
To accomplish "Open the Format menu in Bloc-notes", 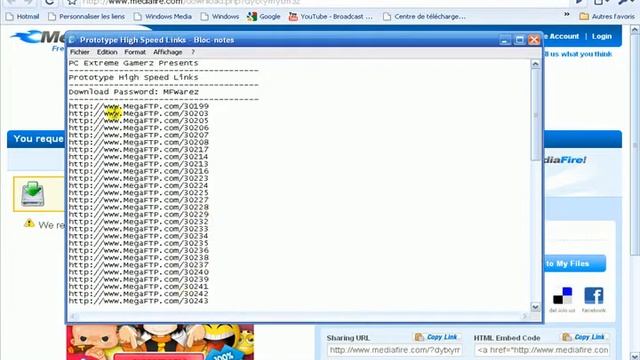I will [135, 52].
